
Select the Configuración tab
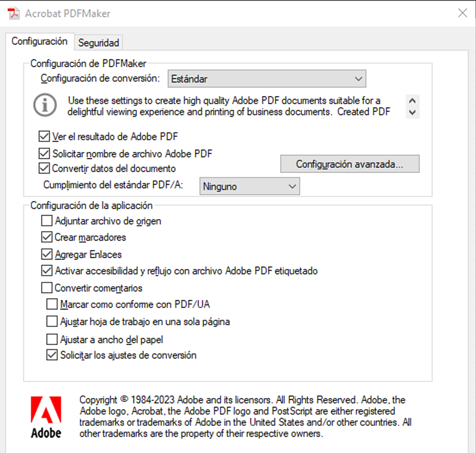tap(39, 41)
